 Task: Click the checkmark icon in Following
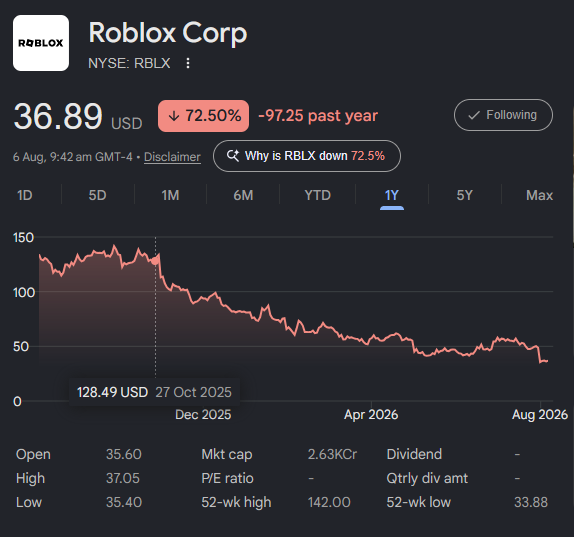point(474,115)
